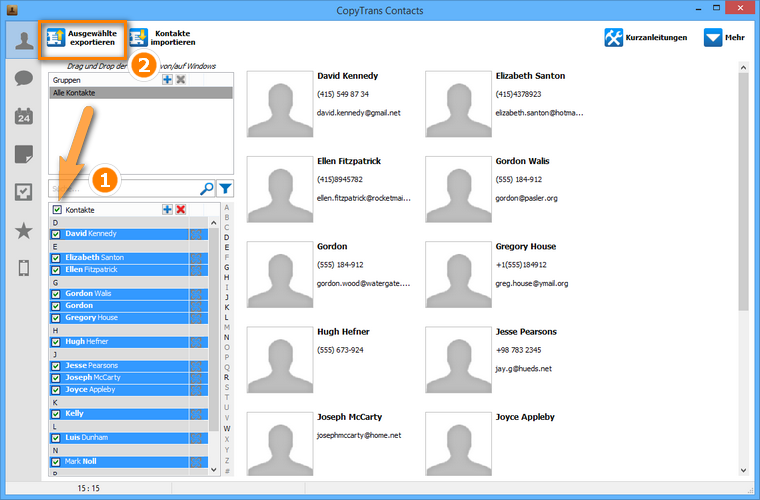The image size is (760, 500).
Task: Open the Tasks checklist section in the sidebar
Action: [x=23, y=192]
